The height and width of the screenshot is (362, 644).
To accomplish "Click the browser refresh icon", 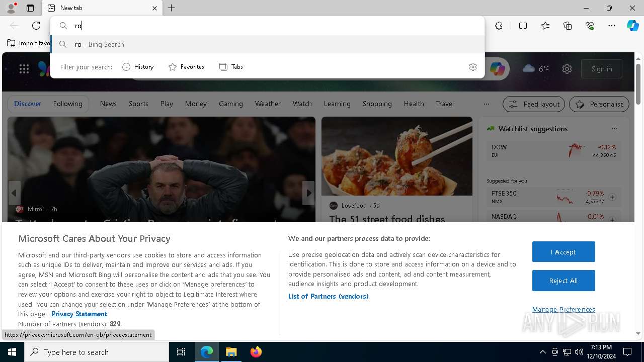I will tap(36, 26).
